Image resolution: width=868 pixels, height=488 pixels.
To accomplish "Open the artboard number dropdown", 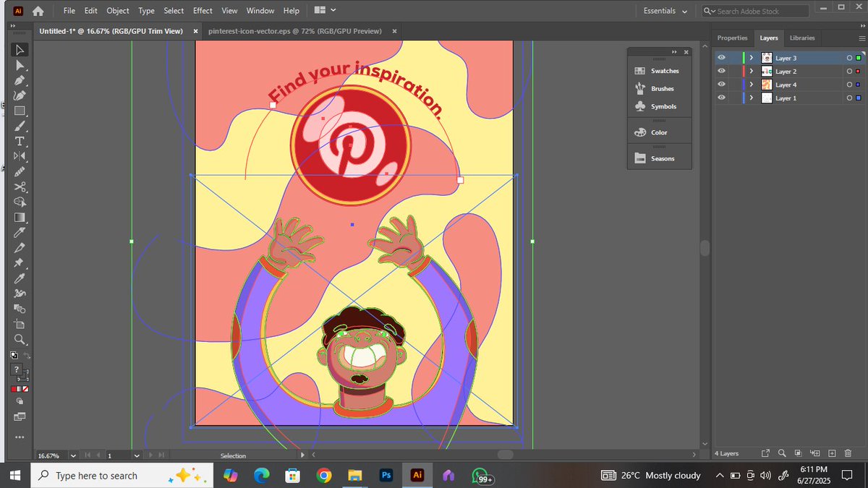I will coord(137,455).
